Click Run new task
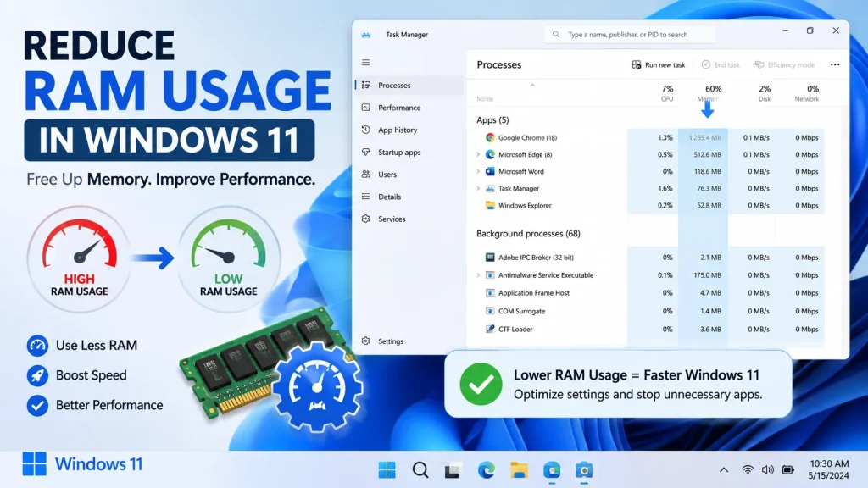The image size is (868, 488). [x=658, y=64]
